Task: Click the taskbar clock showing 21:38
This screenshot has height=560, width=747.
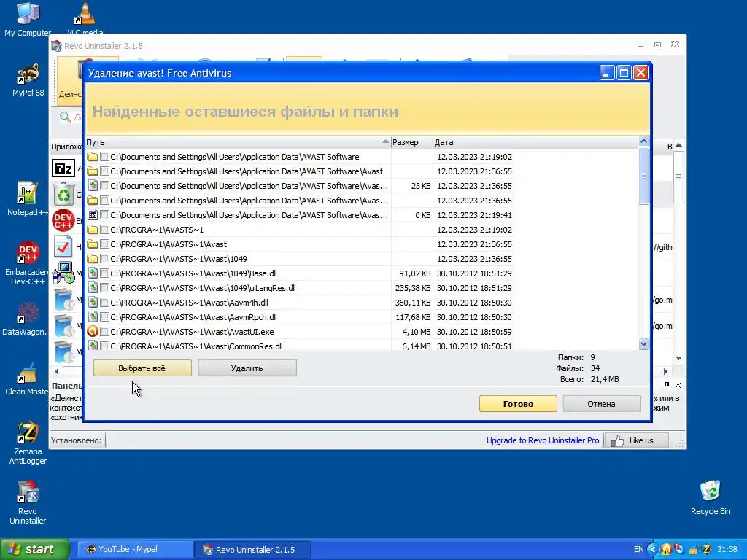Action: tap(727, 550)
